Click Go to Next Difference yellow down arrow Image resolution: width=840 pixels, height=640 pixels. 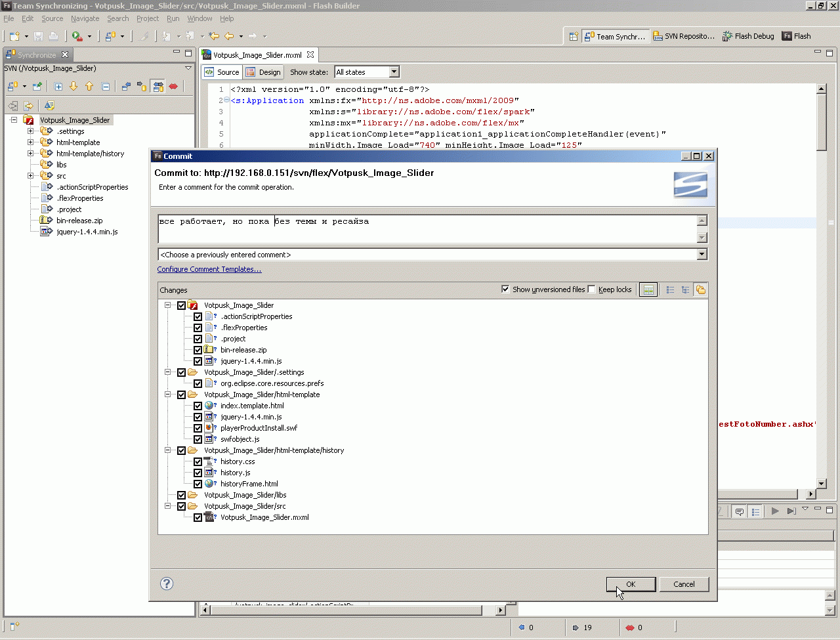[73, 87]
